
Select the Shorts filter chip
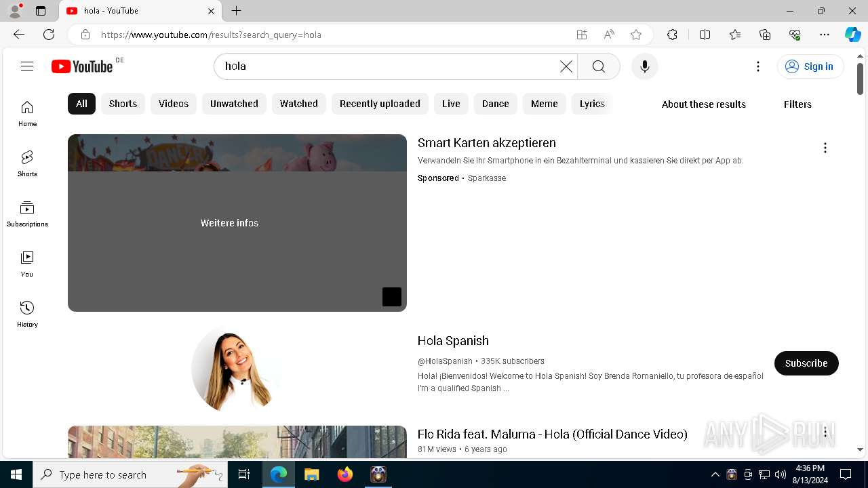(x=123, y=104)
